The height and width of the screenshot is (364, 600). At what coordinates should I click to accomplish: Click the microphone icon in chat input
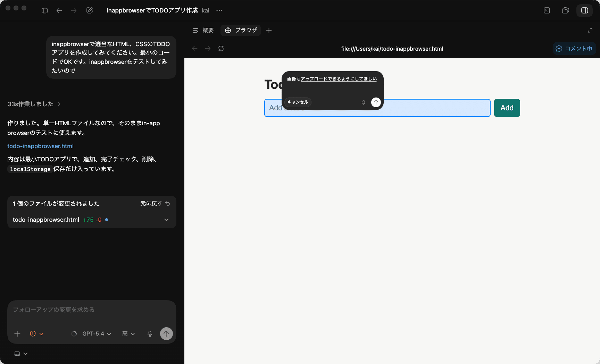[150, 333]
